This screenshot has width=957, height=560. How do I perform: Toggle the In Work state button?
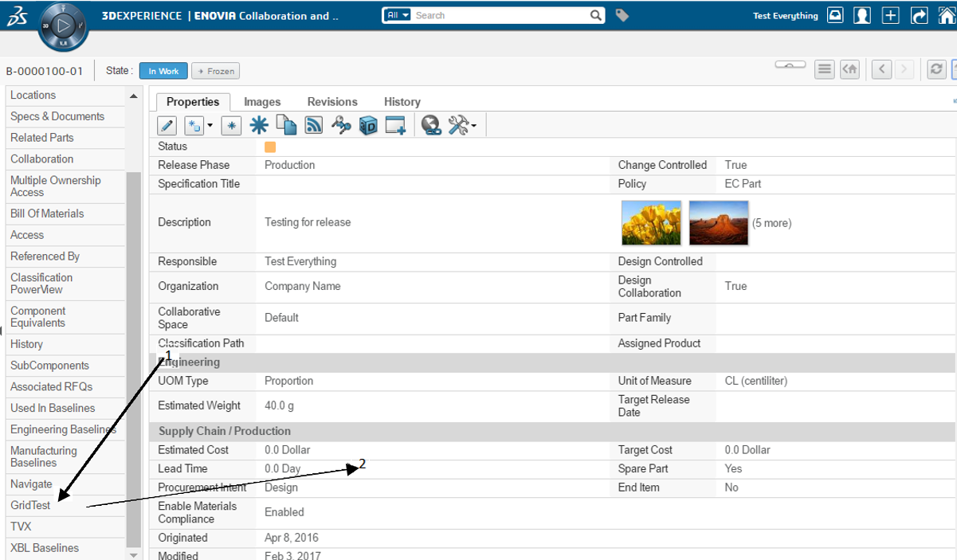point(163,71)
